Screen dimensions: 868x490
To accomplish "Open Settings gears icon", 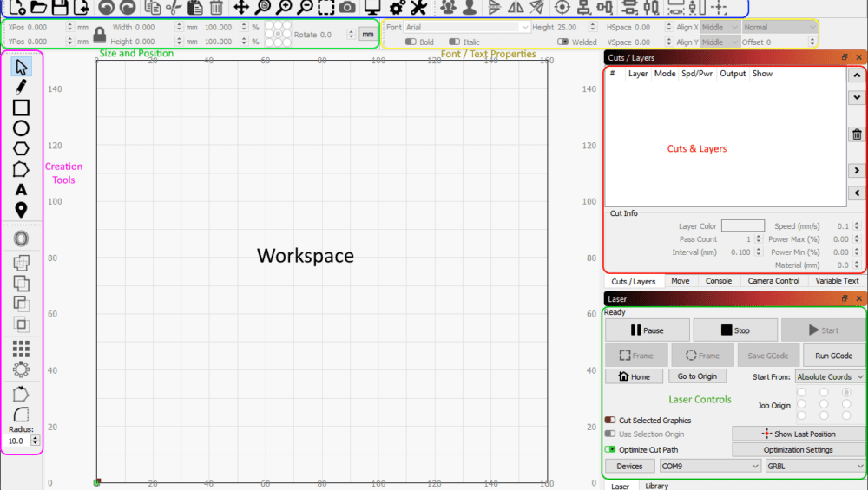I will (397, 7).
